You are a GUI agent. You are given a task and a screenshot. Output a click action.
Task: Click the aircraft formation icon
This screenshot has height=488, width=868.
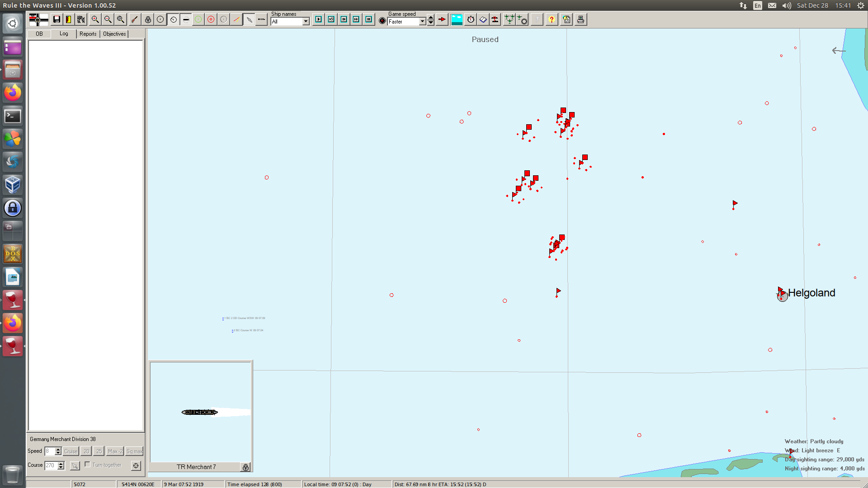click(509, 19)
